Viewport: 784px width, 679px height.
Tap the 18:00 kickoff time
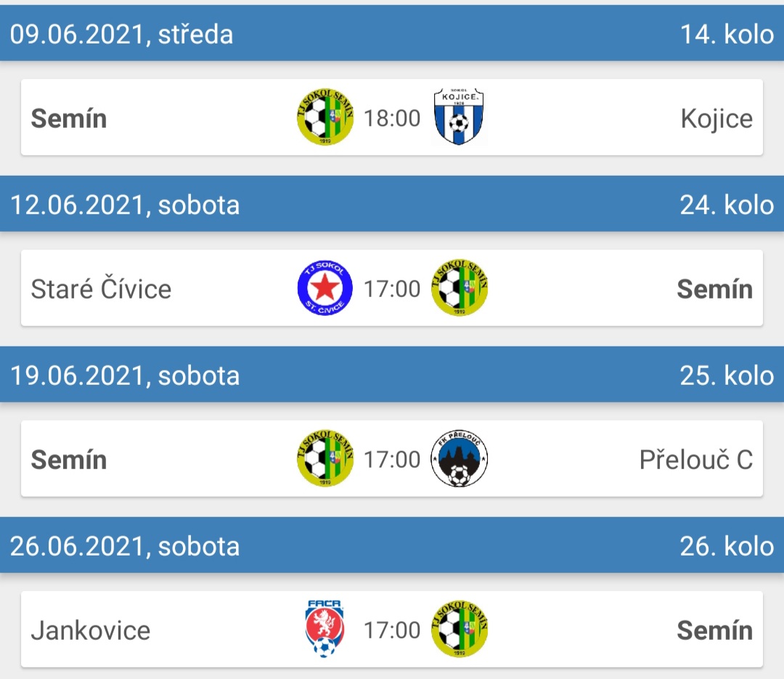pos(392,118)
